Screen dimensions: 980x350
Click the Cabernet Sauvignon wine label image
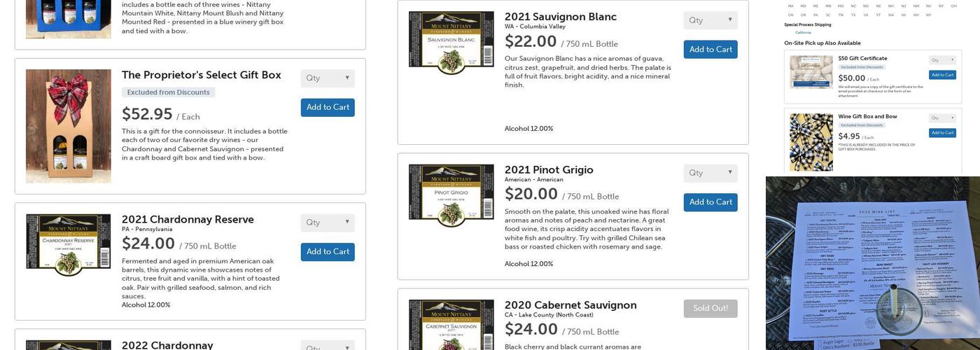(x=451, y=325)
